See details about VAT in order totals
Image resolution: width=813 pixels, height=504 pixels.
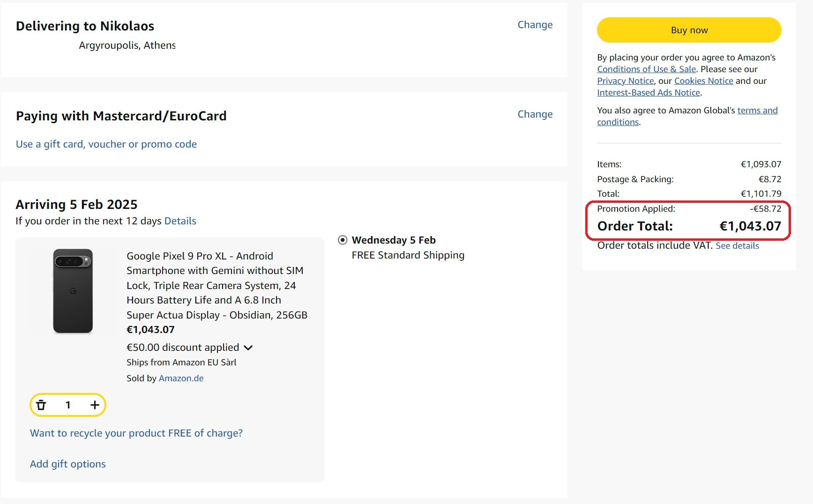tap(737, 246)
